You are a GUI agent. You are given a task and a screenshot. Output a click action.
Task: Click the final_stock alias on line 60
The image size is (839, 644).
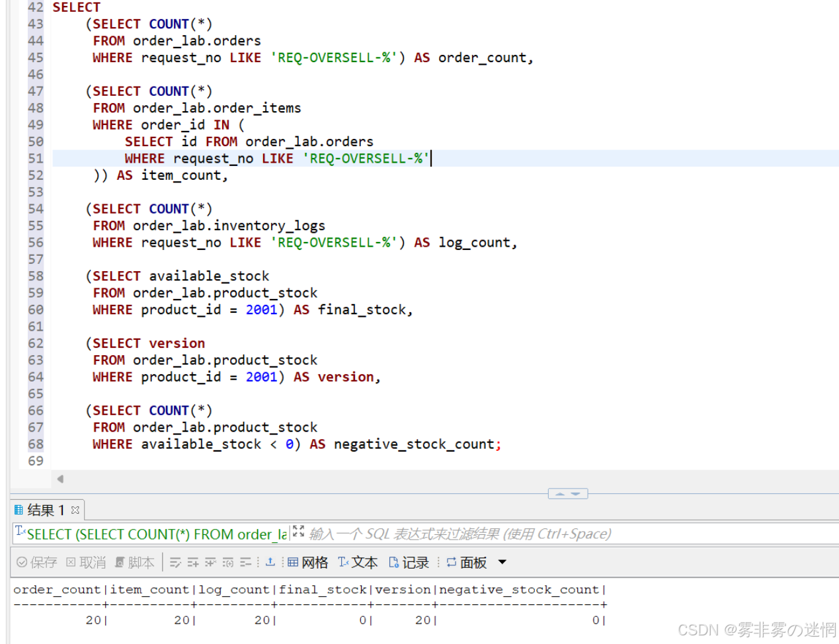point(362,309)
